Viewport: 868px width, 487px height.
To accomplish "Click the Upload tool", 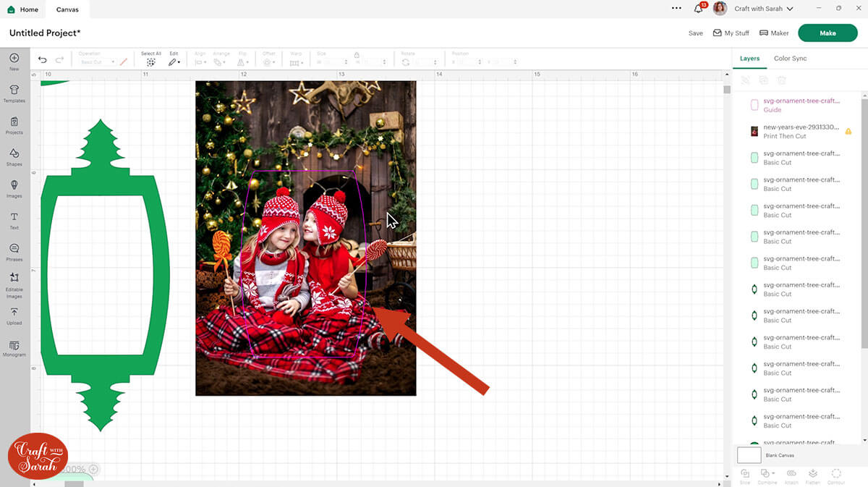I will (x=14, y=316).
